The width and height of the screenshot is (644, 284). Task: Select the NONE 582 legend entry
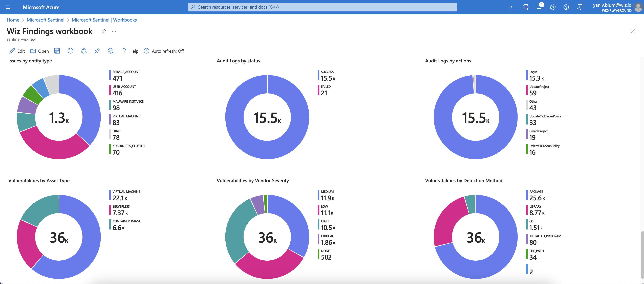(325, 254)
